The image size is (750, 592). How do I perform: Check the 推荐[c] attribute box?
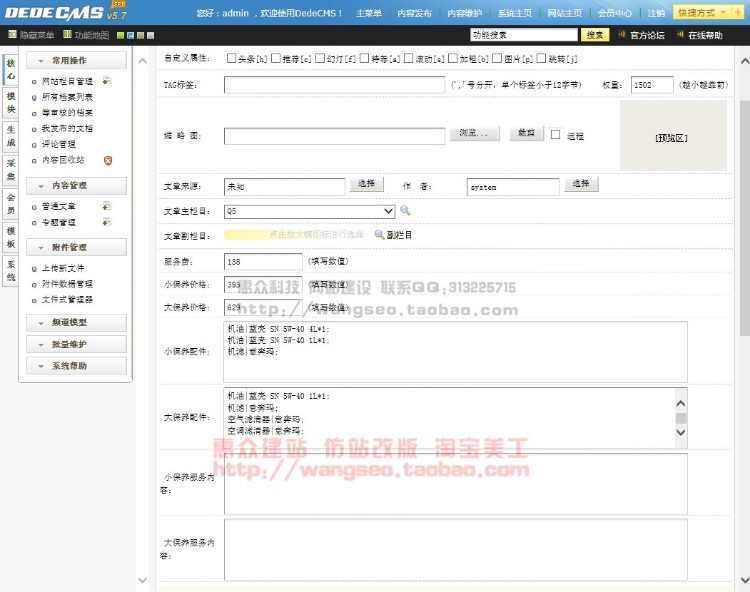[x=276, y=58]
